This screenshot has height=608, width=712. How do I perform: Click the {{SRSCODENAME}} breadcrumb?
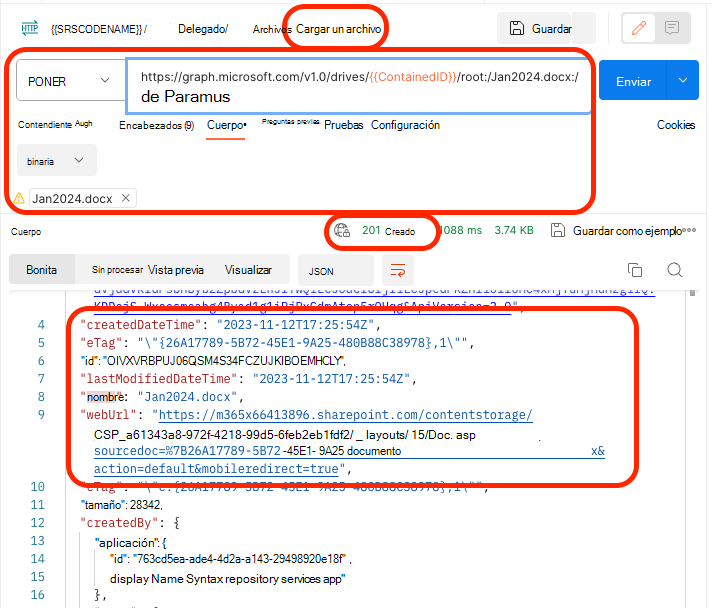coord(99,29)
